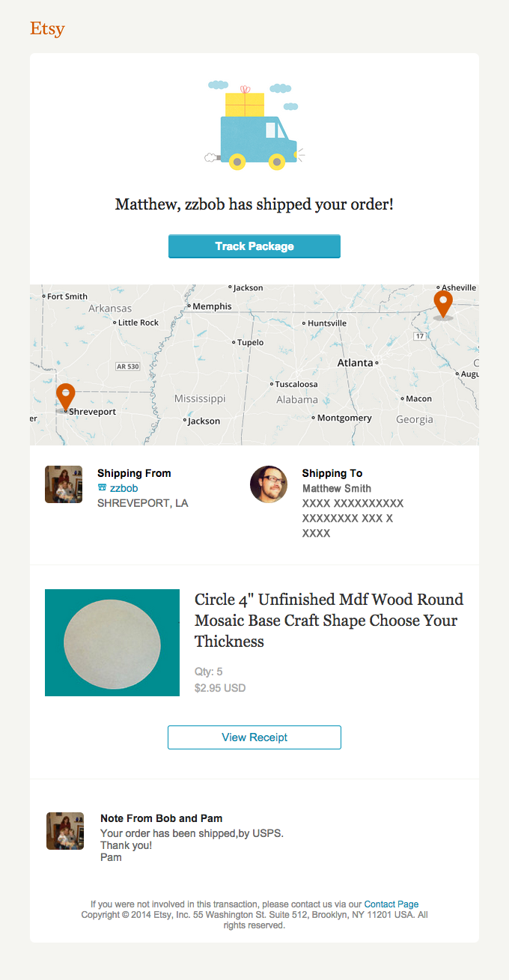The image size is (509, 980).
Task: Click the Shreveport map pin
Action: [x=66, y=396]
